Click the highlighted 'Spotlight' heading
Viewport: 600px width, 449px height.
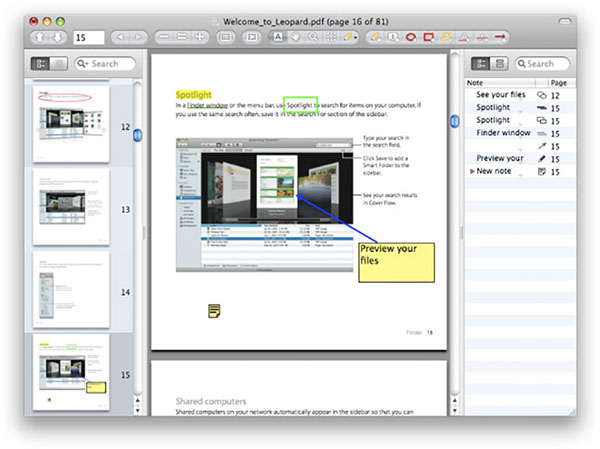coord(194,95)
